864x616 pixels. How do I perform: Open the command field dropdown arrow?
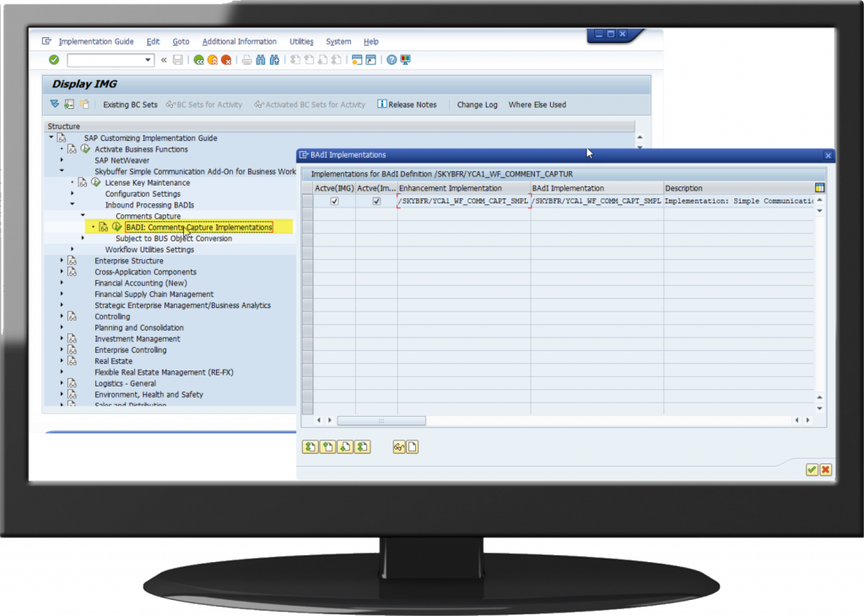click(x=148, y=60)
